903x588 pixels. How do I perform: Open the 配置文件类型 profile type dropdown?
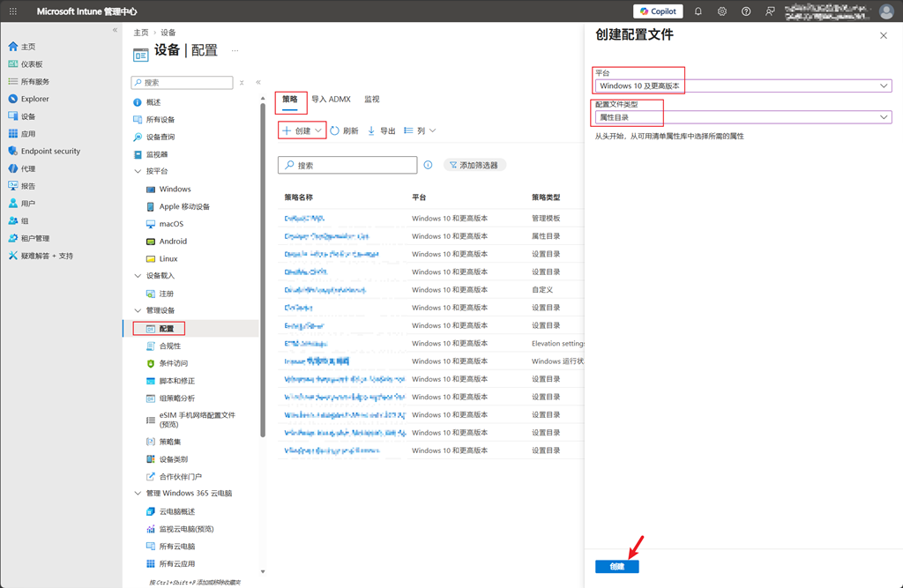(743, 117)
